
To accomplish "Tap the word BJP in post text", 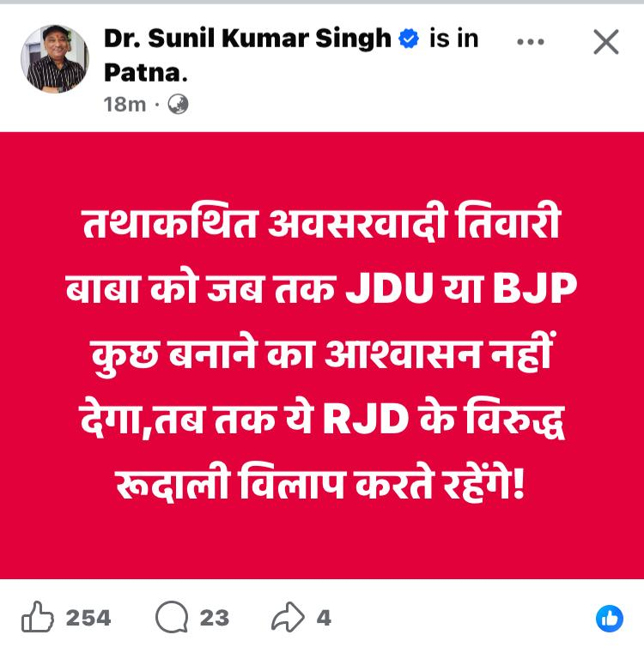I will (x=534, y=287).
